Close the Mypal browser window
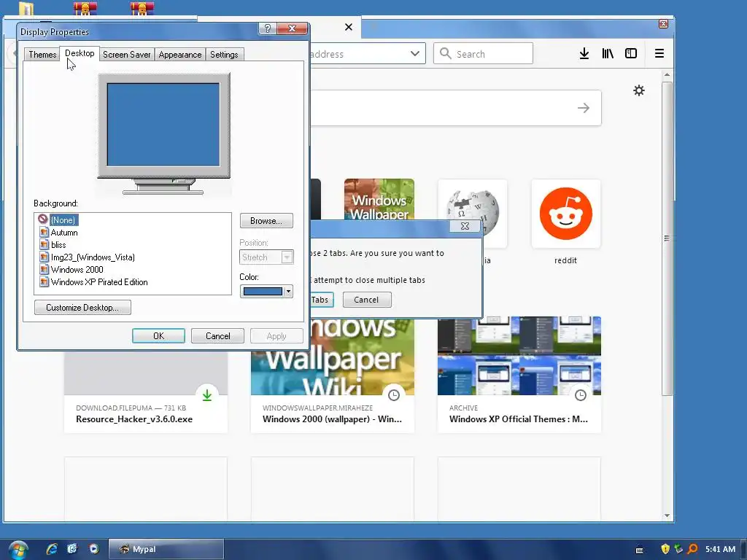This screenshot has width=747, height=560. pos(663,24)
